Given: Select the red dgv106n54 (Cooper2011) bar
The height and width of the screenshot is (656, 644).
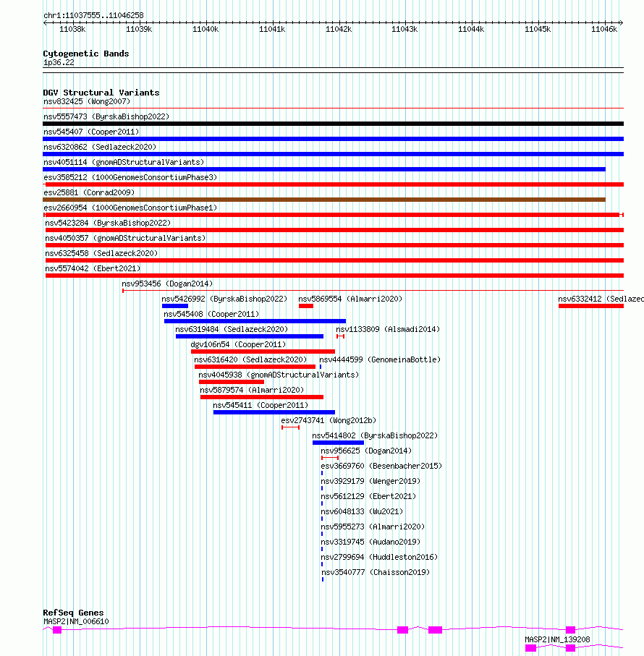Looking at the screenshot, I should coord(263,352).
